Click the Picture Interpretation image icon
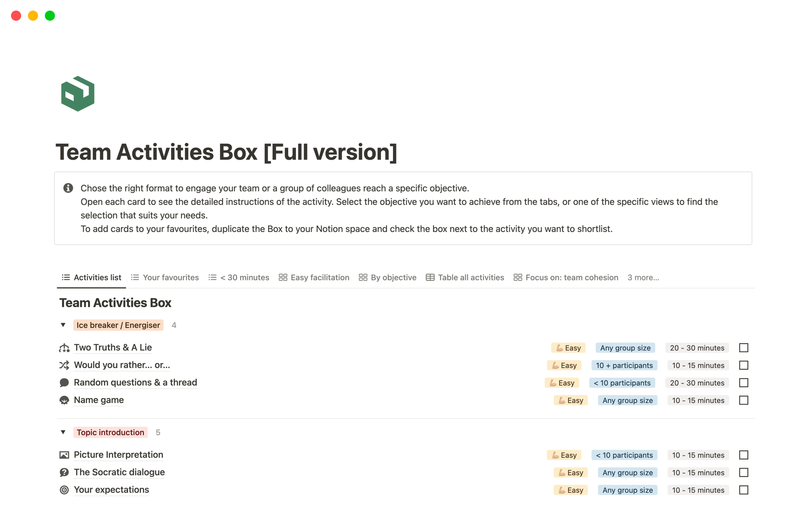The width and height of the screenshot is (812, 508). [64, 455]
